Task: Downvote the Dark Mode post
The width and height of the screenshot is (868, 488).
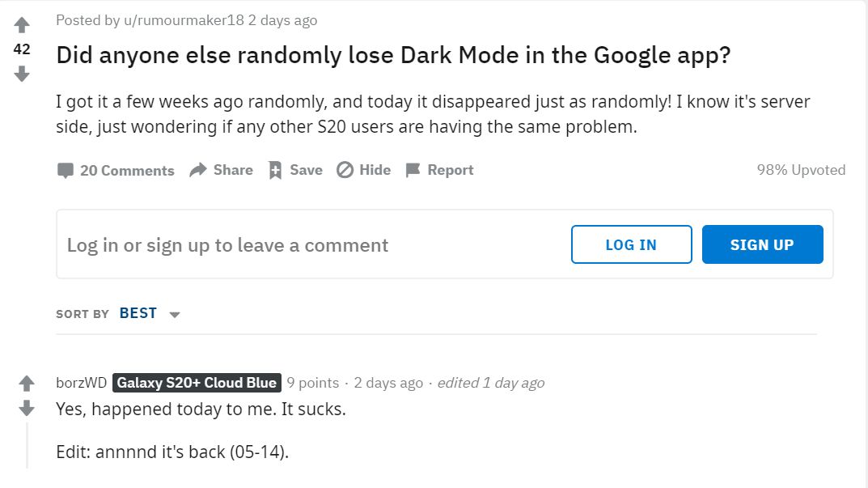Action: [22, 74]
